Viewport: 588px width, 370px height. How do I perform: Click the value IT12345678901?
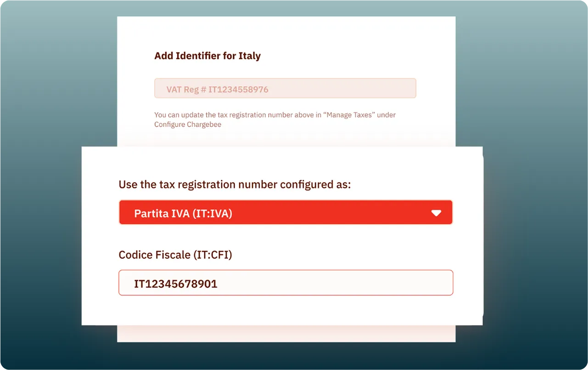point(176,284)
